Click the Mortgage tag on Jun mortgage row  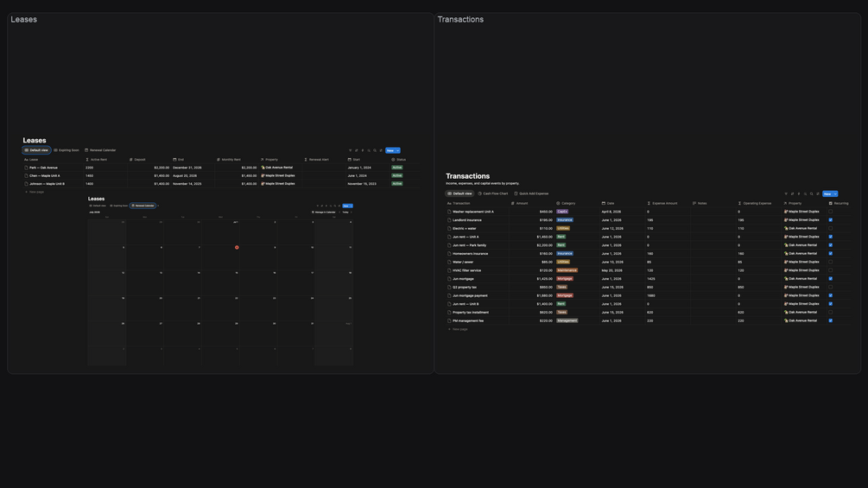coord(565,279)
